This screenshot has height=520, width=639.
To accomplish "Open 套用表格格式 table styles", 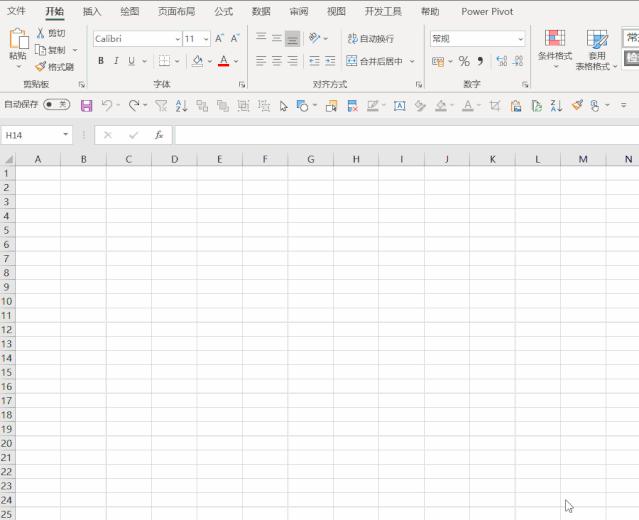I will click(597, 50).
